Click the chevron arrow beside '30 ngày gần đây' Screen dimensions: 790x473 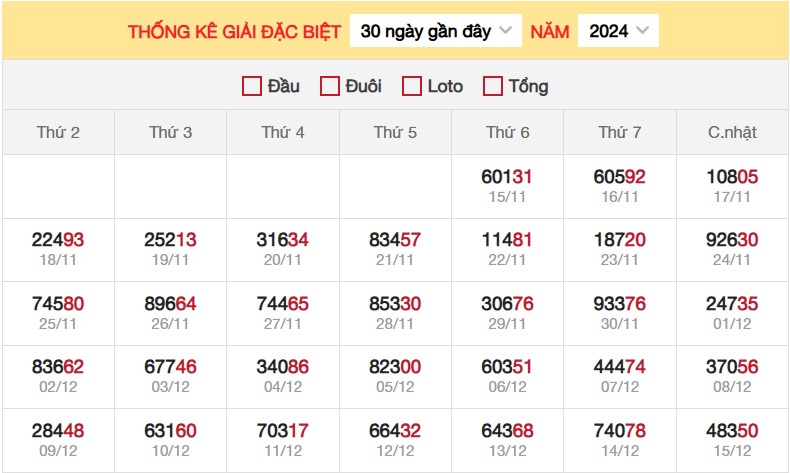[x=505, y=31]
